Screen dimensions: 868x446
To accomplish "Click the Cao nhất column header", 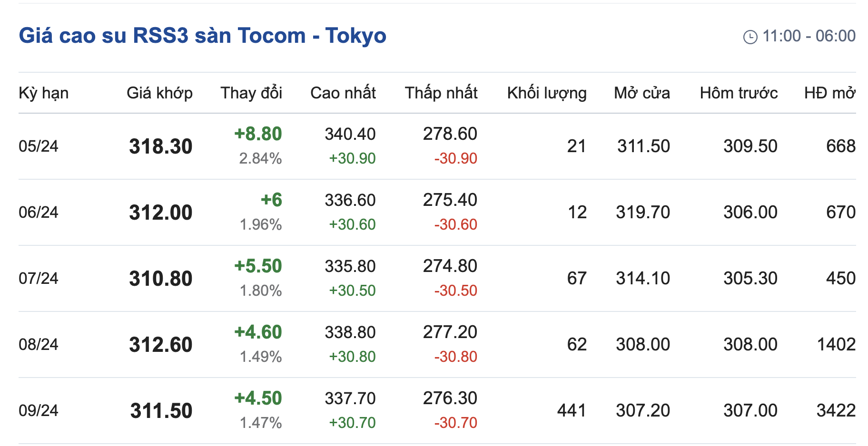I will [343, 93].
